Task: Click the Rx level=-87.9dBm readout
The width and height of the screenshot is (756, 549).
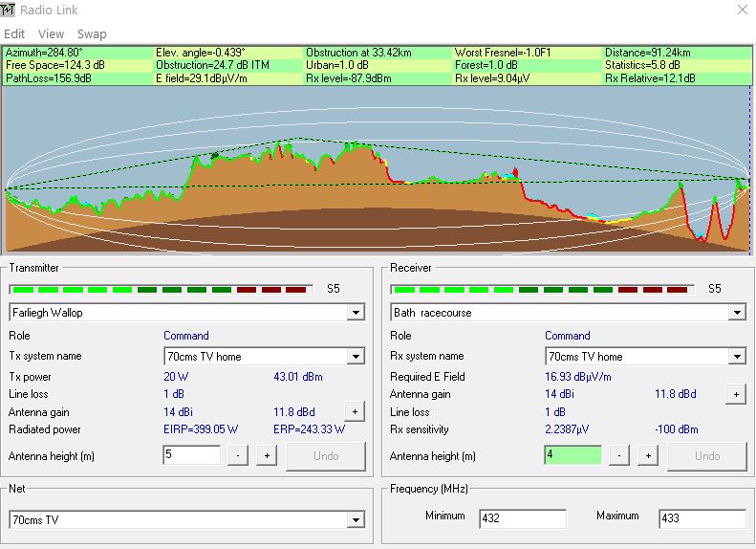Action: click(x=349, y=78)
